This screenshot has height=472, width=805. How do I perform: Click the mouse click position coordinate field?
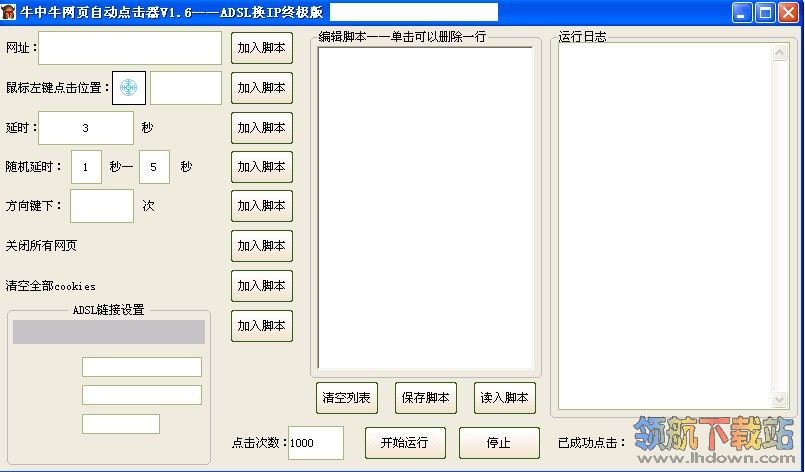186,88
